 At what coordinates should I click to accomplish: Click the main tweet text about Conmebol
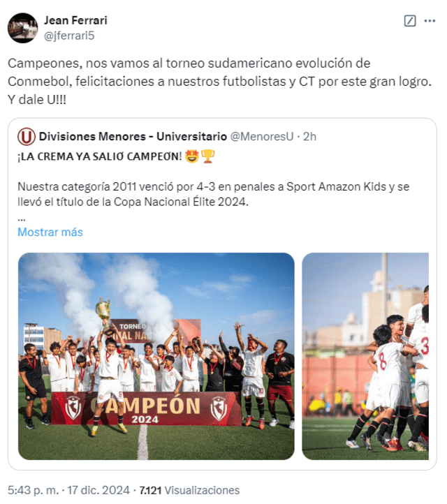click(x=219, y=82)
